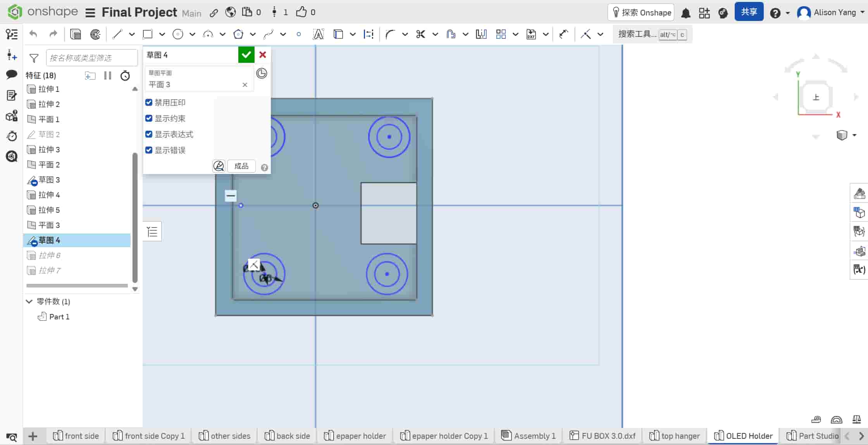Select Part 1 in parts list
The width and height of the screenshot is (868, 445).
pos(59,317)
